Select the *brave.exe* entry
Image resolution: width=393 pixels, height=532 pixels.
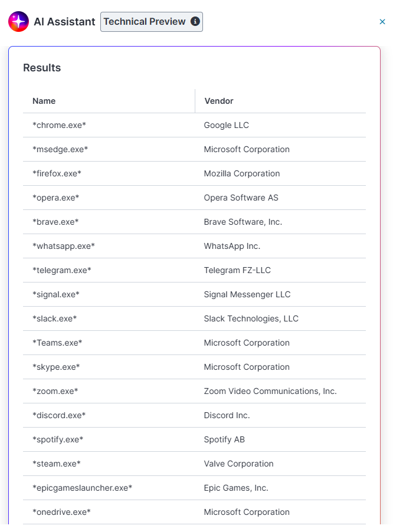tap(55, 222)
